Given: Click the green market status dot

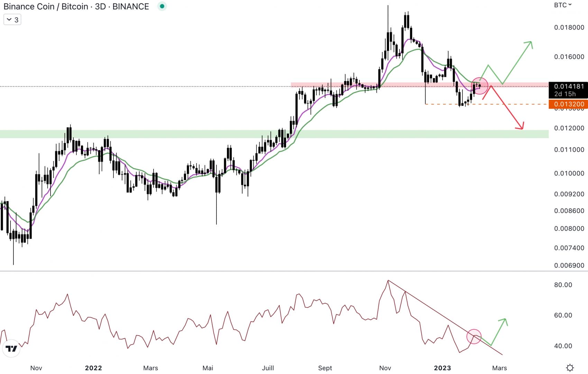Looking at the screenshot, I should (162, 6).
